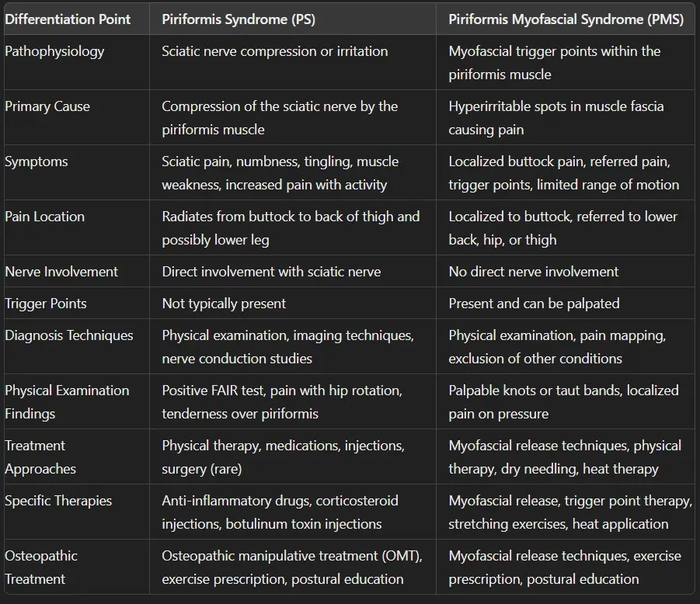Click the "Nerve Involvement" row label

coord(61,272)
